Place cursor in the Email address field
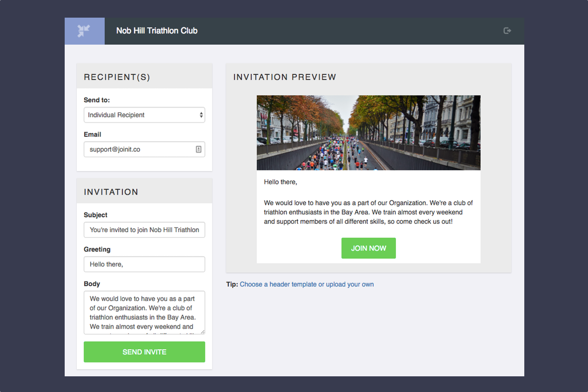This screenshot has width=588, height=392. [x=137, y=149]
